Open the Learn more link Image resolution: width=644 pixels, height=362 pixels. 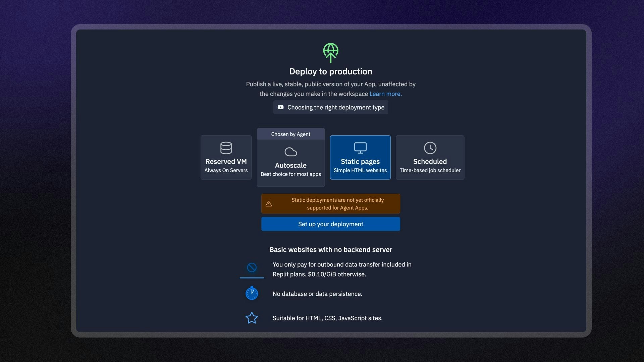click(x=385, y=94)
